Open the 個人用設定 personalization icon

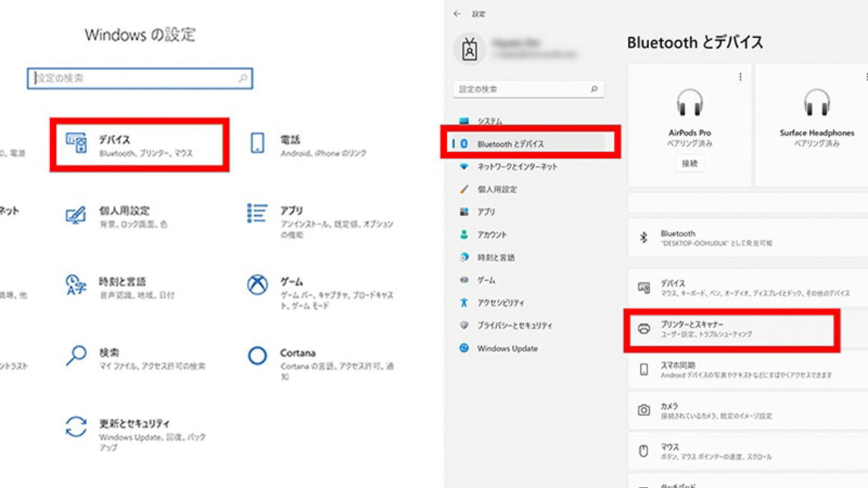tap(76, 215)
